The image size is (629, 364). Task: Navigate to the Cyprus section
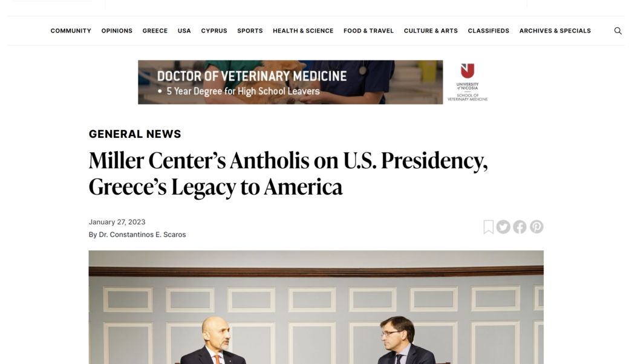coord(214,31)
